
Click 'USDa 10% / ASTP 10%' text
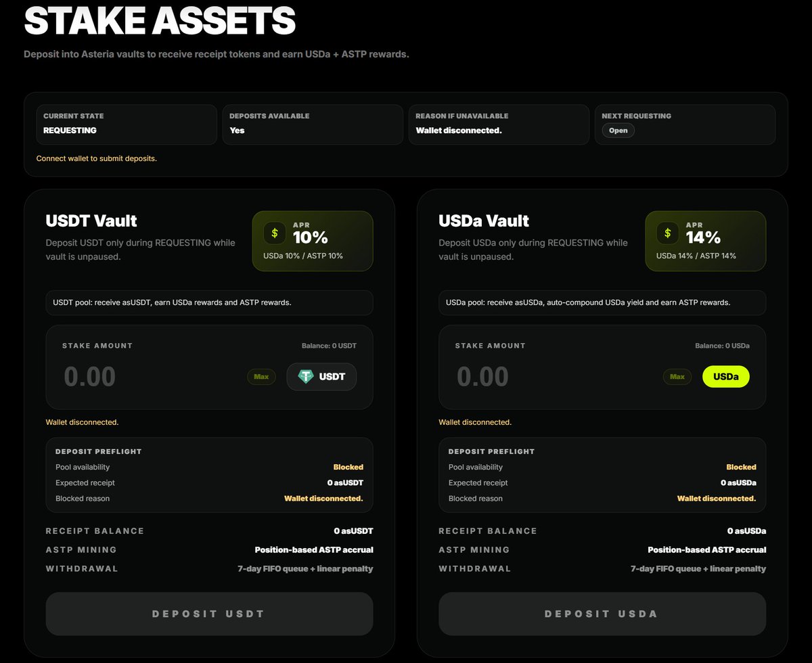[x=303, y=256]
